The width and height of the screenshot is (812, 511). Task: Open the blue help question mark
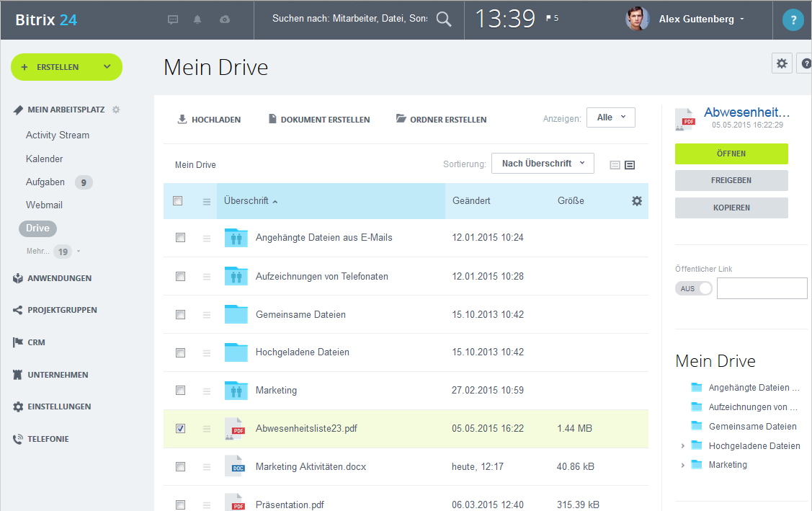point(793,20)
